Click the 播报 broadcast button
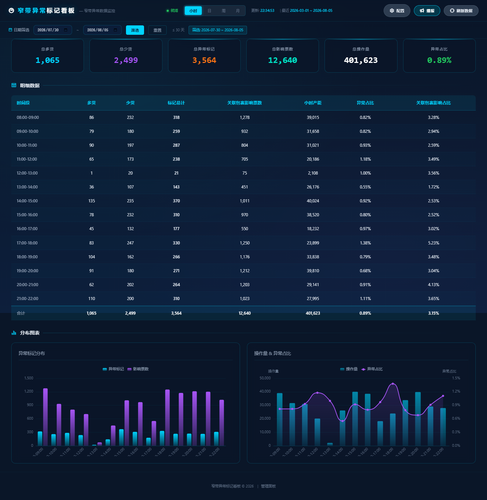This screenshot has height=500, width=487. coord(427,11)
